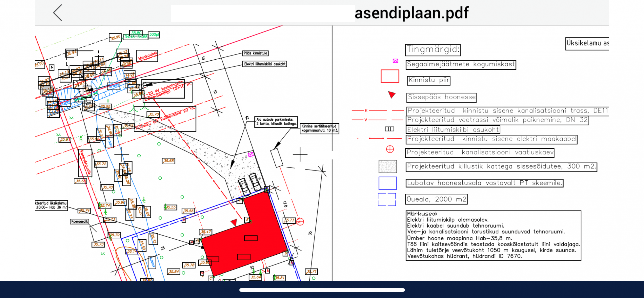The image size is (644, 298).
Task: Click the magenta waste bin on site plan
Action: point(251,155)
